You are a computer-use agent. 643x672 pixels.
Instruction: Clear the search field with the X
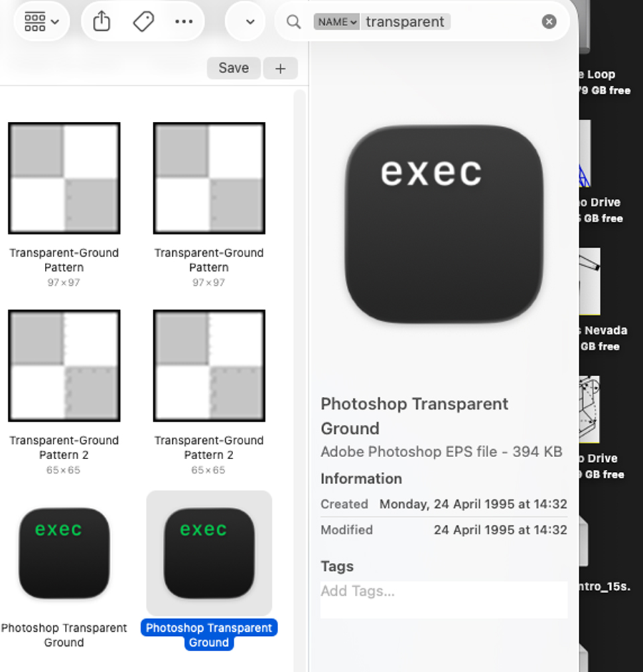point(549,22)
